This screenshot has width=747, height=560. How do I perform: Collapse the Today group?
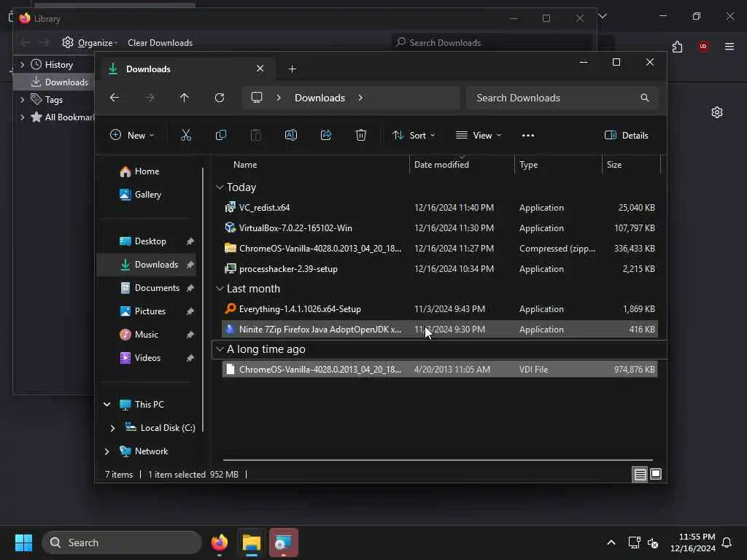pos(220,187)
